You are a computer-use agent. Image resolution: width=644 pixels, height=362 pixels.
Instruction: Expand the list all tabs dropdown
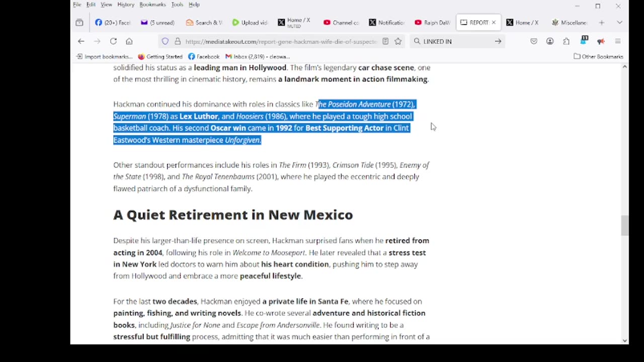point(619,23)
